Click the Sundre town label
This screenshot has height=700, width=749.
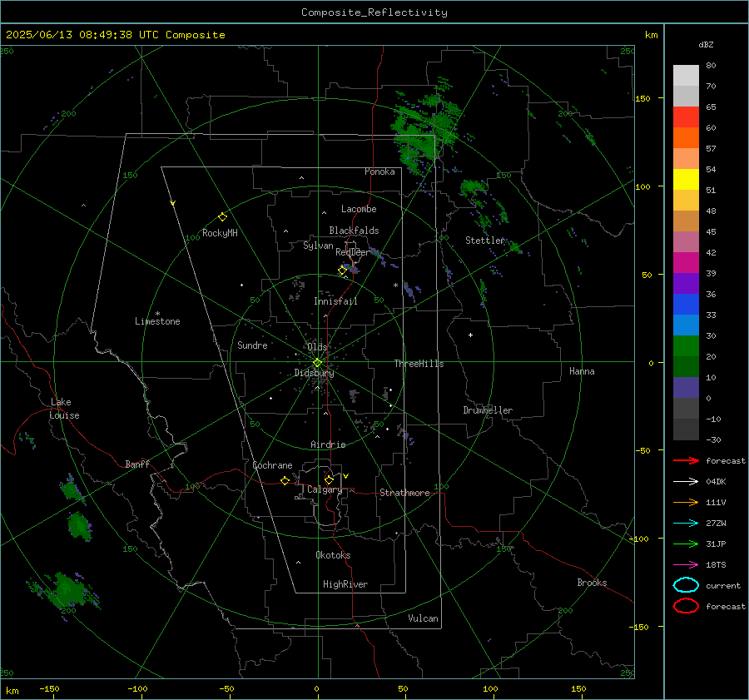click(x=252, y=345)
